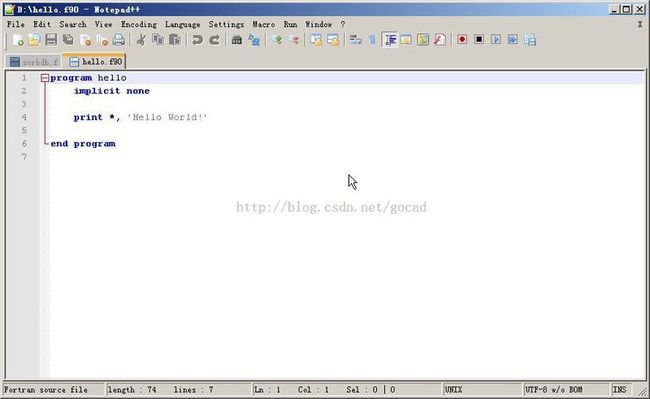This screenshot has width=650, height=399.
Task: Click line number 7 in the margin
Action: click(24, 157)
